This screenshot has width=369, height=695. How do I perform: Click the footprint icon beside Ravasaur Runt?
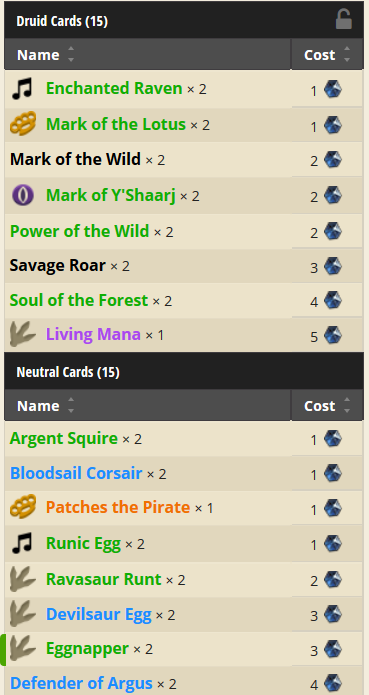coord(23,579)
